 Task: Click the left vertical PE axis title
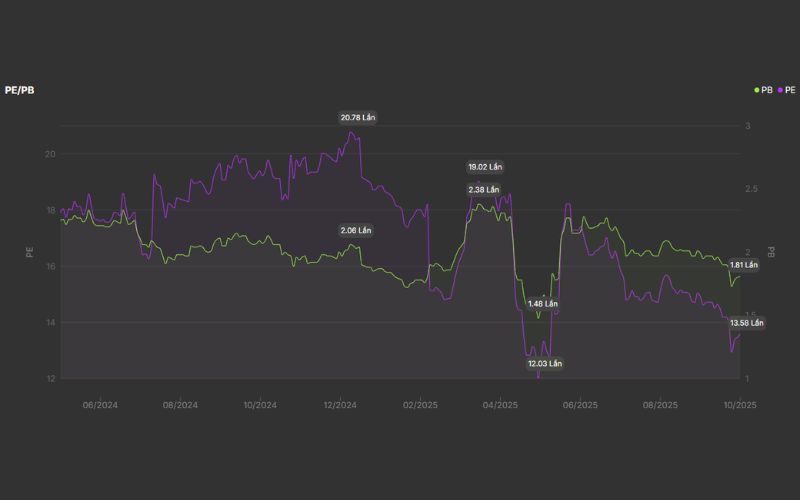pos(29,252)
